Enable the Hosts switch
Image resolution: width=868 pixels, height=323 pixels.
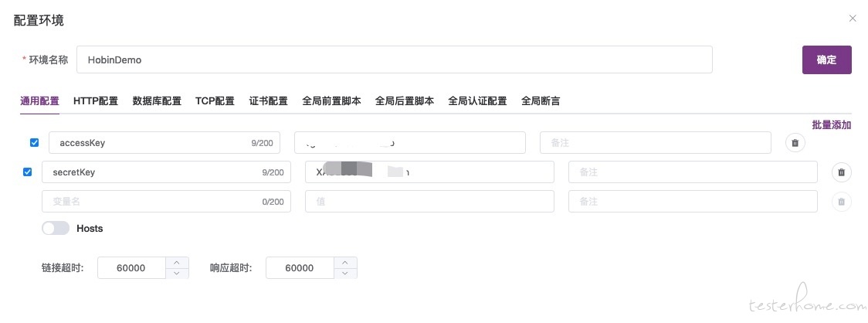pos(56,228)
